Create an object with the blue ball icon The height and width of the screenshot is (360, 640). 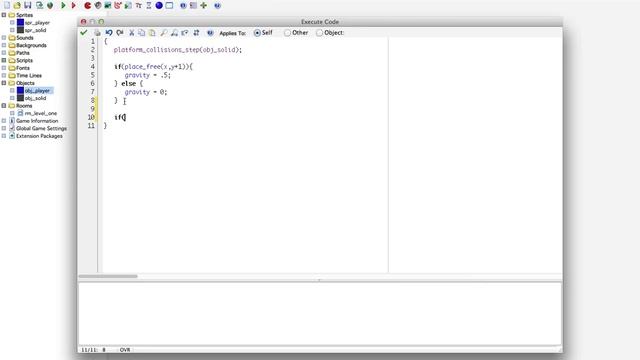[x=159, y=5]
